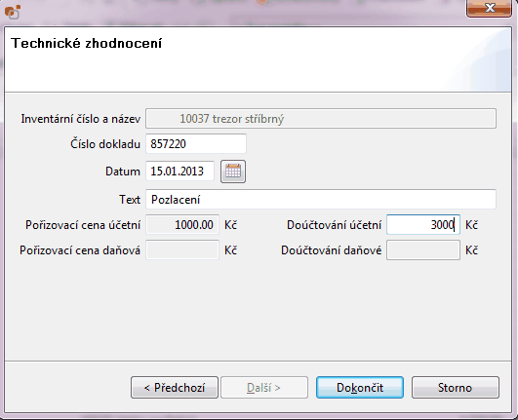Click the Text field containing Pozlacení
This screenshot has width=518, height=420.
[x=321, y=199]
